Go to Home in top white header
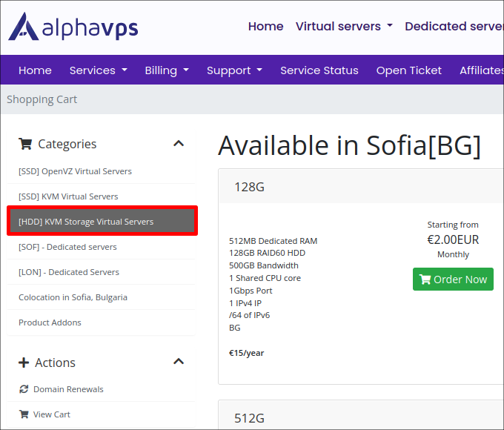The width and height of the screenshot is (504, 430). (x=266, y=27)
